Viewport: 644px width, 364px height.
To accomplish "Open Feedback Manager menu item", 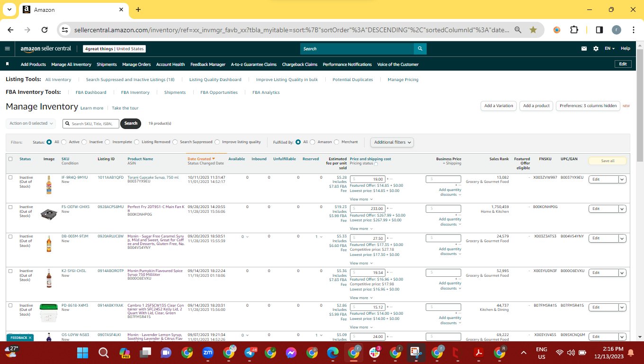I will coord(208,64).
